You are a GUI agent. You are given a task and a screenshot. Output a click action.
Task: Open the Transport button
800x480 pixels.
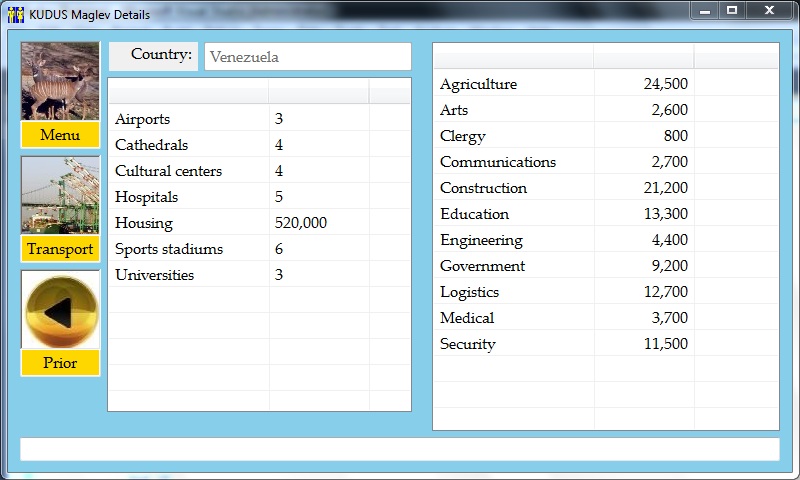(x=60, y=249)
